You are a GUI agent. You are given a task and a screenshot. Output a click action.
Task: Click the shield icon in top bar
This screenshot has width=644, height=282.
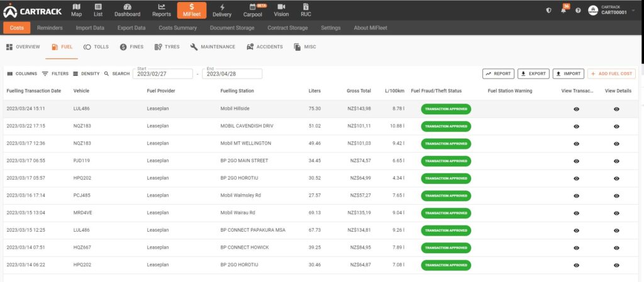coord(549,10)
